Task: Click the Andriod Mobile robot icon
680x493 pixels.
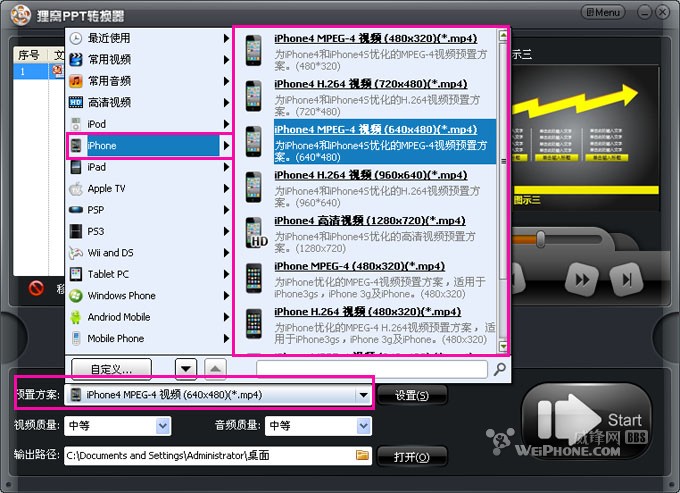Action: click(x=76, y=317)
